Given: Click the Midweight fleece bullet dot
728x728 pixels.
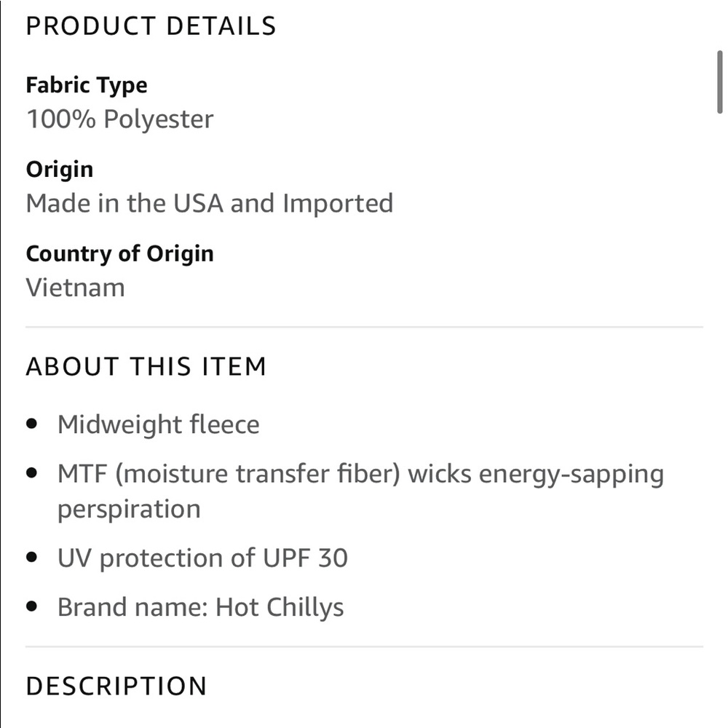Looking at the screenshot, I should point(31,424).
